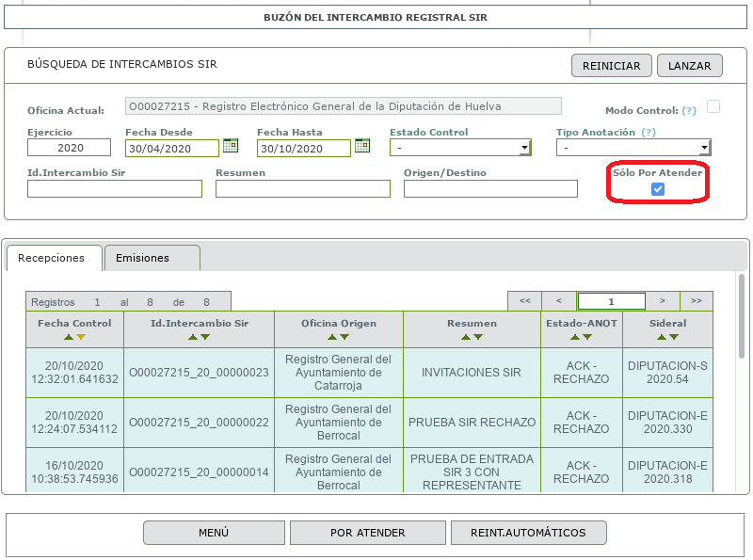Screen dimensions: 753x560
Task: Sort Estado-ANOT column descending
Action: [587, 337]
